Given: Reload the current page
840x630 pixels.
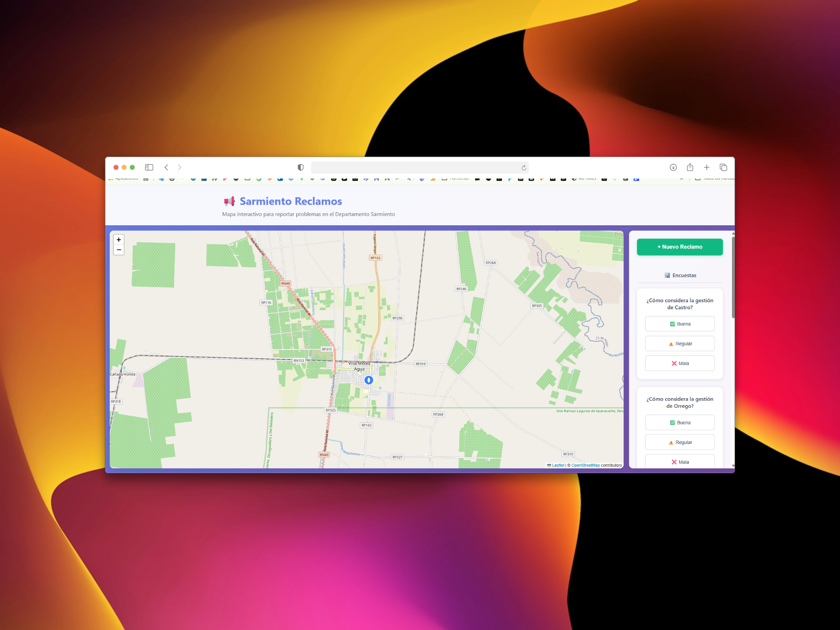Looking at the screenshot, I should click(x=524, y=168).
